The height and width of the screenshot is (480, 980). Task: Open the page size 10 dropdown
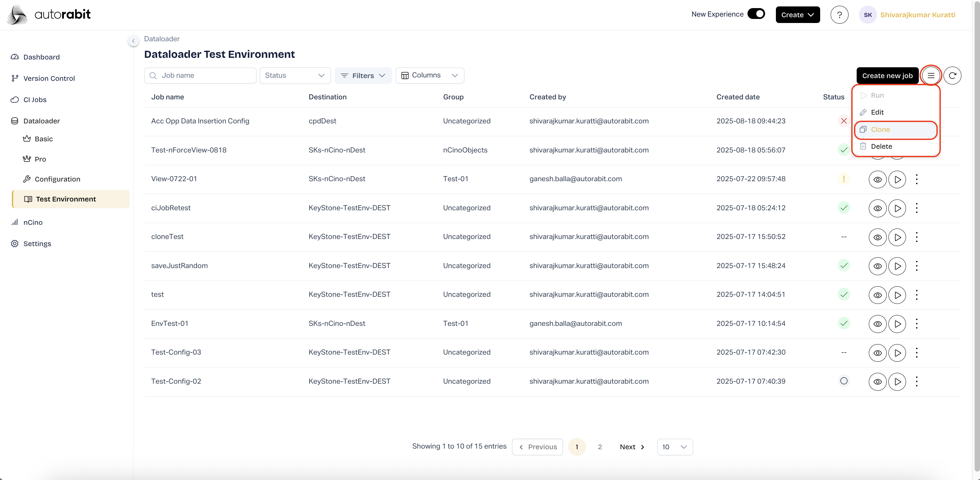[675, 447]
